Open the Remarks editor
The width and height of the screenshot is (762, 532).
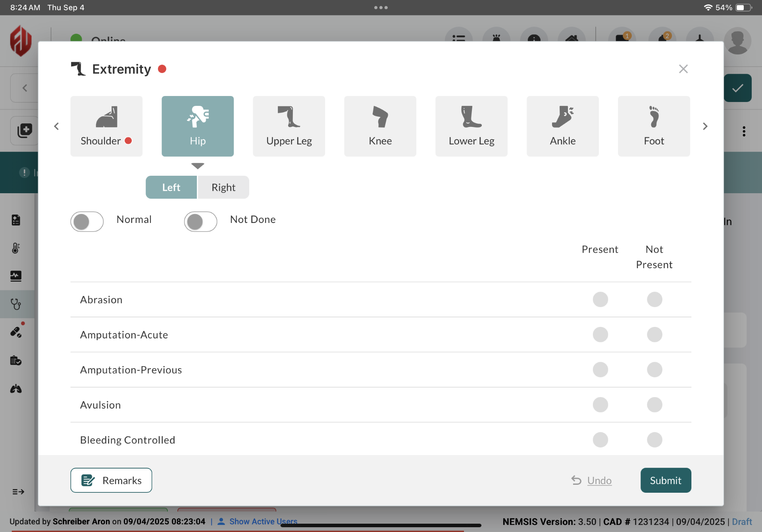tap(111, 480)
